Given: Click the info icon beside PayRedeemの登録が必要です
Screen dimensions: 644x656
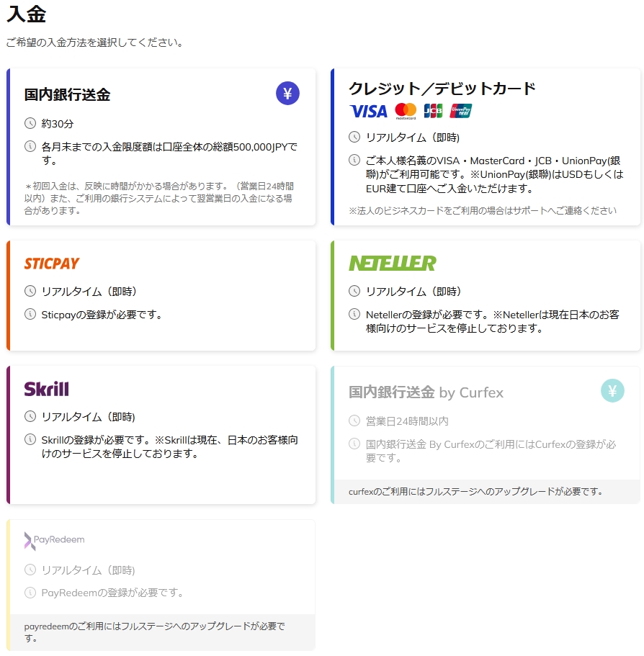Looking at the screenshot, I should [30, 593].
